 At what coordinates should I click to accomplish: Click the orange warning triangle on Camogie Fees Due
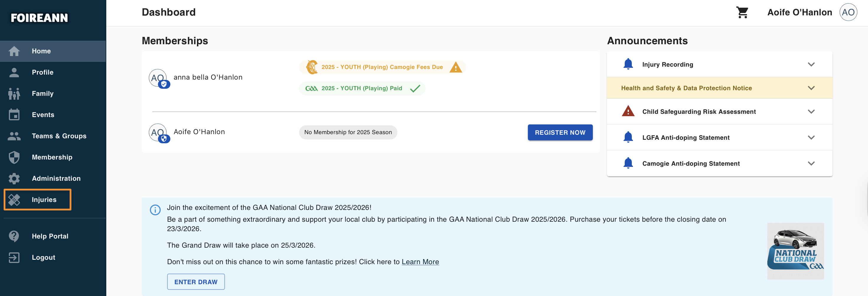point(456,67)
